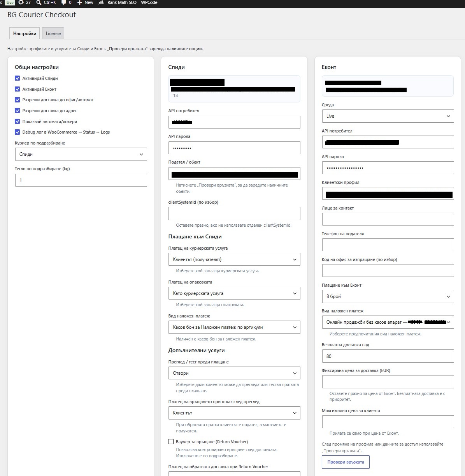Image resolution: width=465 pixels, height=476 pixels.
Task: Enable Ваучер за връщане (Return Voucher) checkbox
Action: [171, 442]
